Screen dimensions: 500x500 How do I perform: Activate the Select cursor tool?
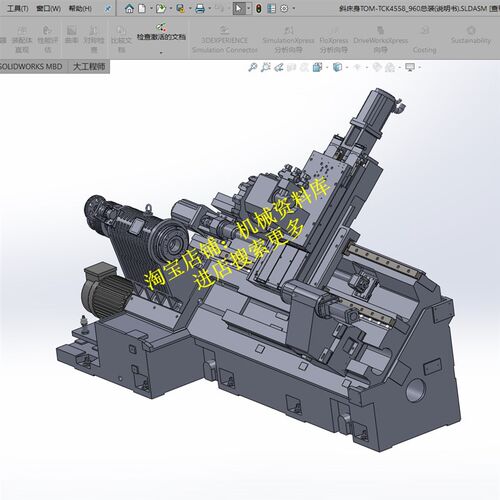(239, 9)
